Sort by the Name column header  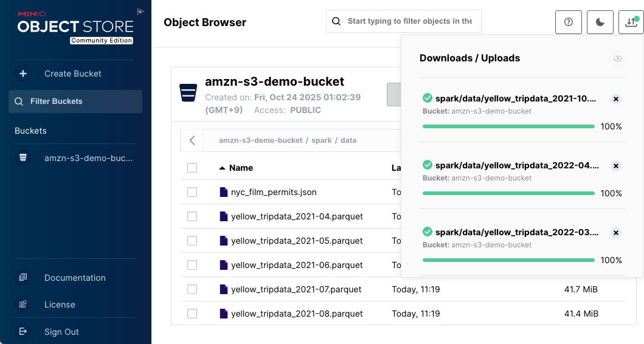(241, 168)
